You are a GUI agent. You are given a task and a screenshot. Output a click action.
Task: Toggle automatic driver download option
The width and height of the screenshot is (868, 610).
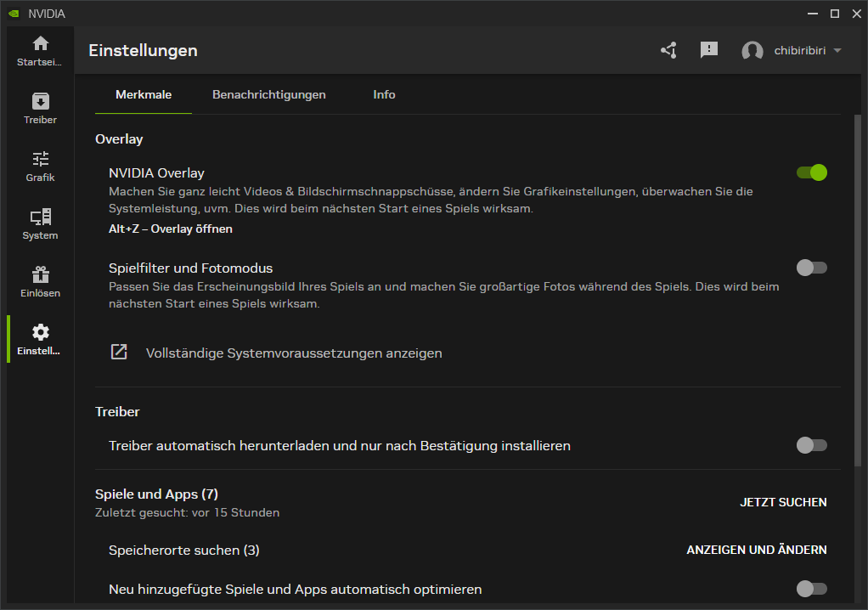click(811, 445)
